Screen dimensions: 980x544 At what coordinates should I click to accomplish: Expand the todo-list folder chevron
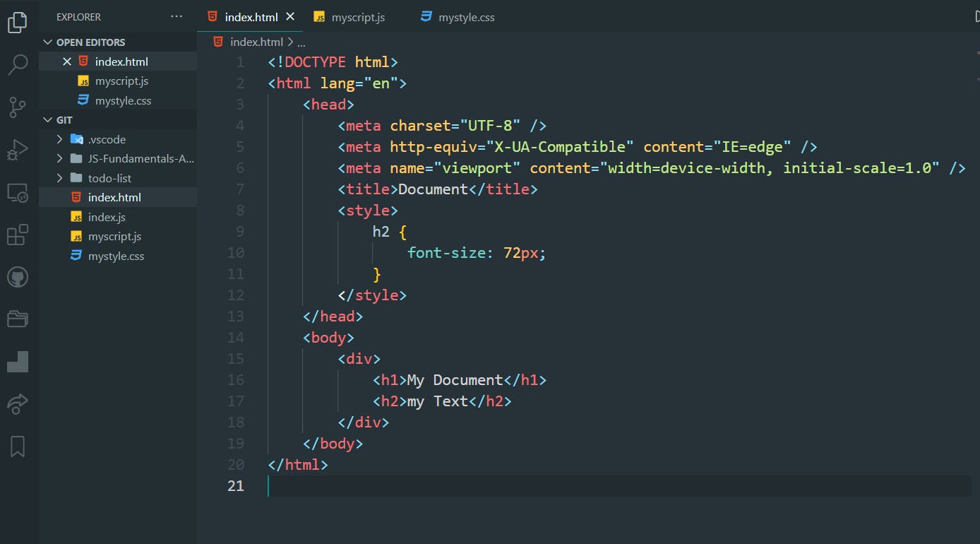[60, 178]
